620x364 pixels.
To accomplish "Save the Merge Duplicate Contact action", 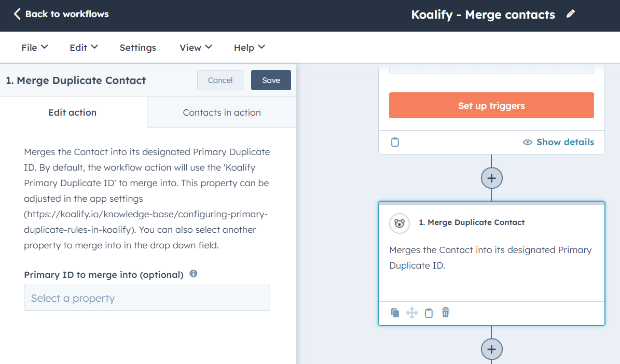I will [271, 80].
